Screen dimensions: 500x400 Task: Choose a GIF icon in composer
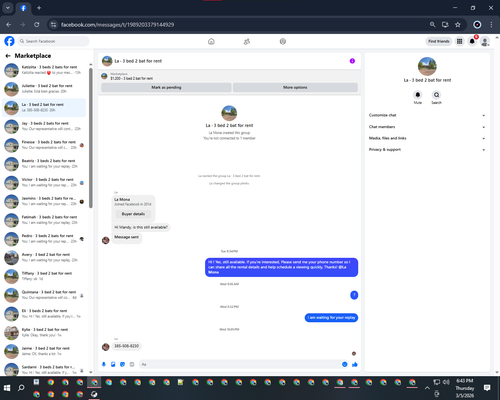[x=132, y=364]
